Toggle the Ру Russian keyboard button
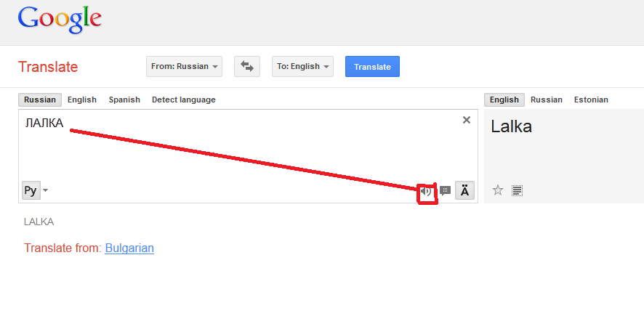Viewport: 644px width, 316px height. tap(31, 190)
